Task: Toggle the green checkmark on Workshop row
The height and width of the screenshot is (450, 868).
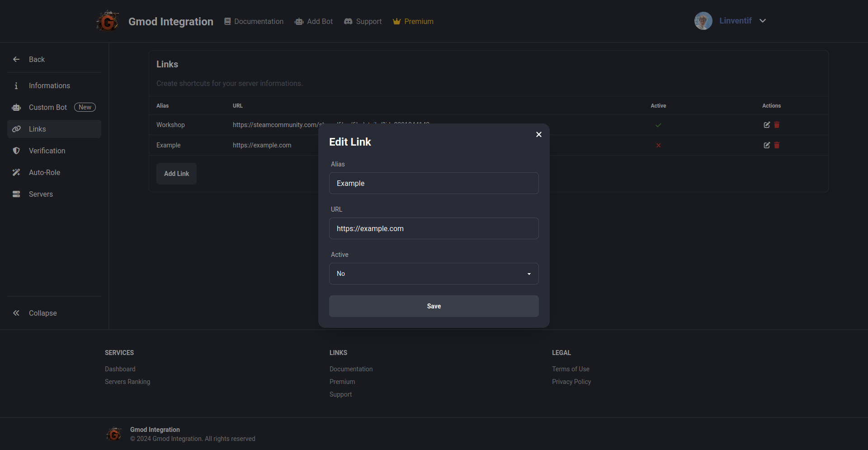Action: point(658,125)
